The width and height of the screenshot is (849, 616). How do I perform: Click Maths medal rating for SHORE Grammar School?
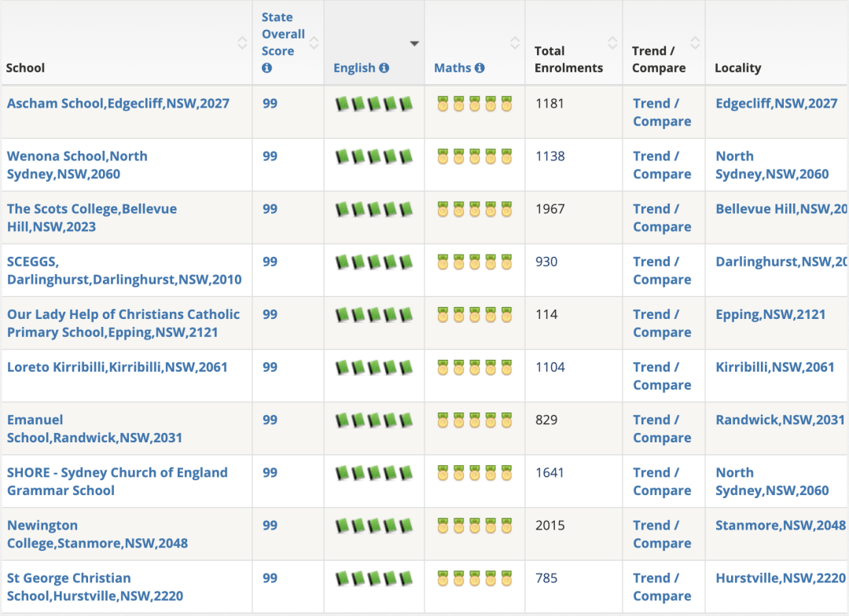[475, 473]
